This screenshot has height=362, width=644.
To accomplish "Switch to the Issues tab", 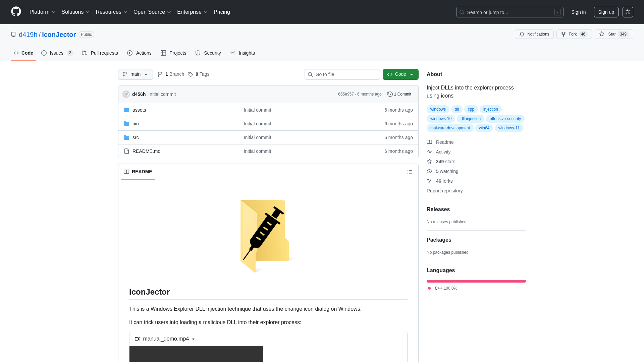I will [56, 53].
